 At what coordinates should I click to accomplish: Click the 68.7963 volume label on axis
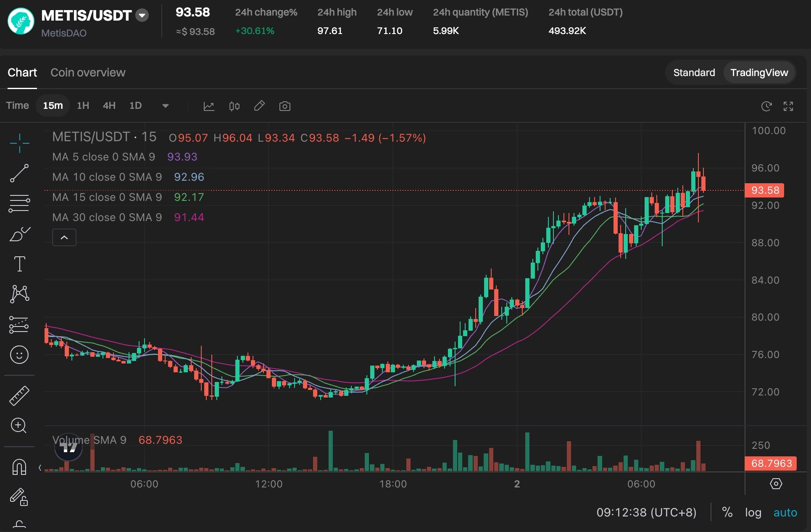coord(771,464)
